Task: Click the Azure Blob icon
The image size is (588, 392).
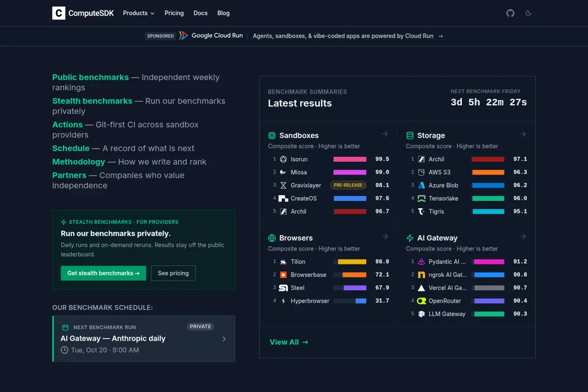Action: pyautogui.click(x=421, y=186)
